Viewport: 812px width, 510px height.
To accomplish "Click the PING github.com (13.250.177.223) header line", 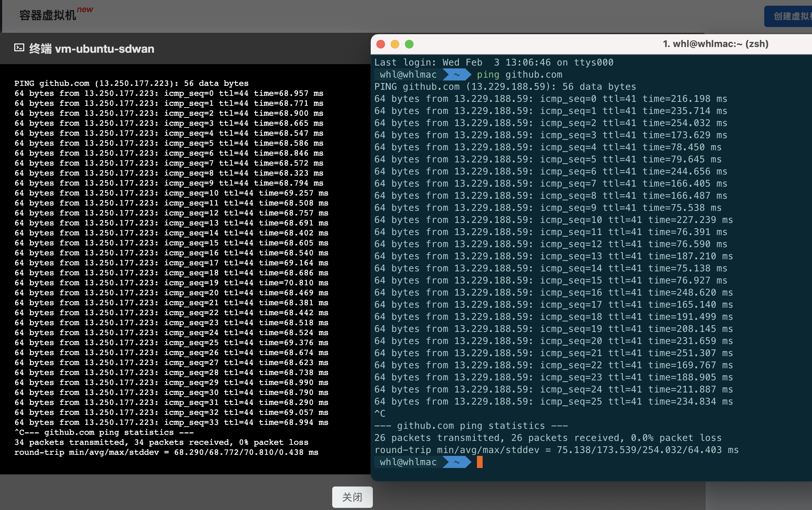I will point(131,83).
